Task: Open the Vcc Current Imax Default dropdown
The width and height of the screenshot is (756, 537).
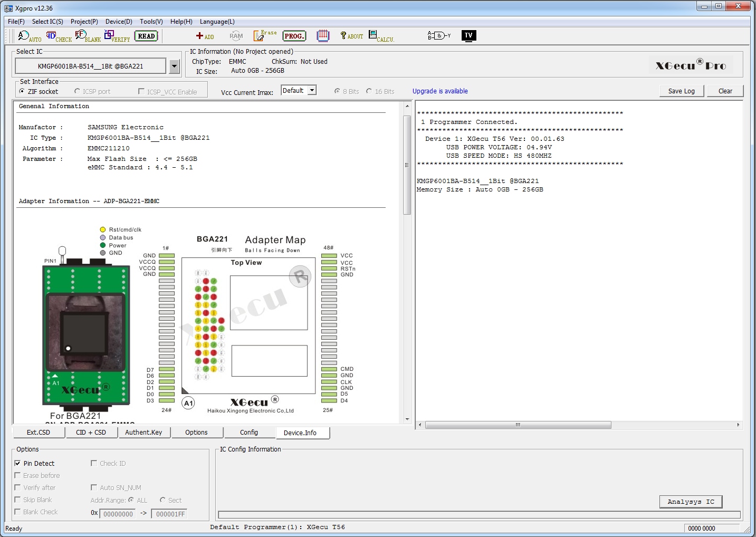Action: (x=312, y=90)
